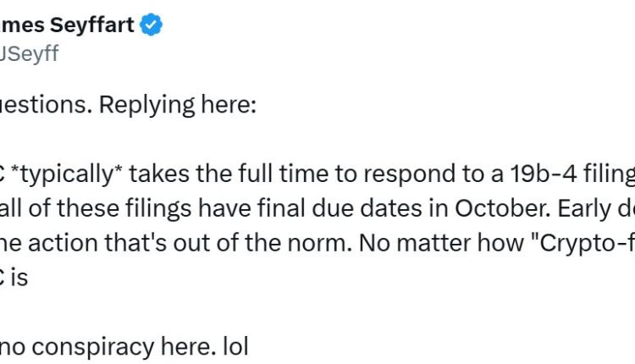This screenshot has width=635, height=364.
Task: Click the JSeyff username handle
Action: (30, 53)
